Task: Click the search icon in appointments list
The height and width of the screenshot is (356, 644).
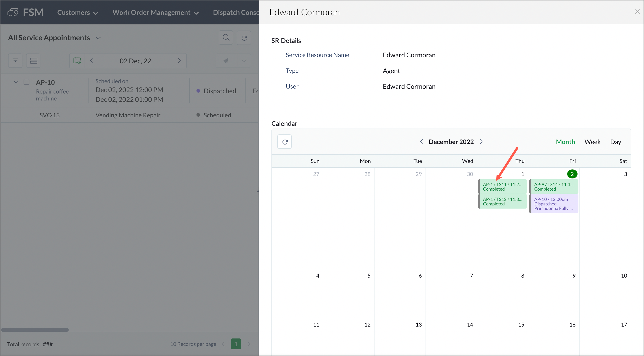Action: pos(226,38)
